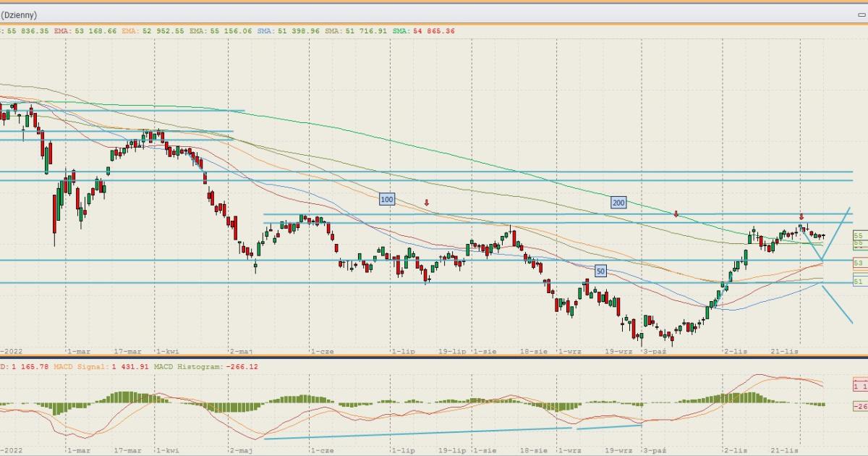This screenshot has height=456, width=868.
Task: Click the green MACD histogram value tag on right
Action: click(859, 405)
